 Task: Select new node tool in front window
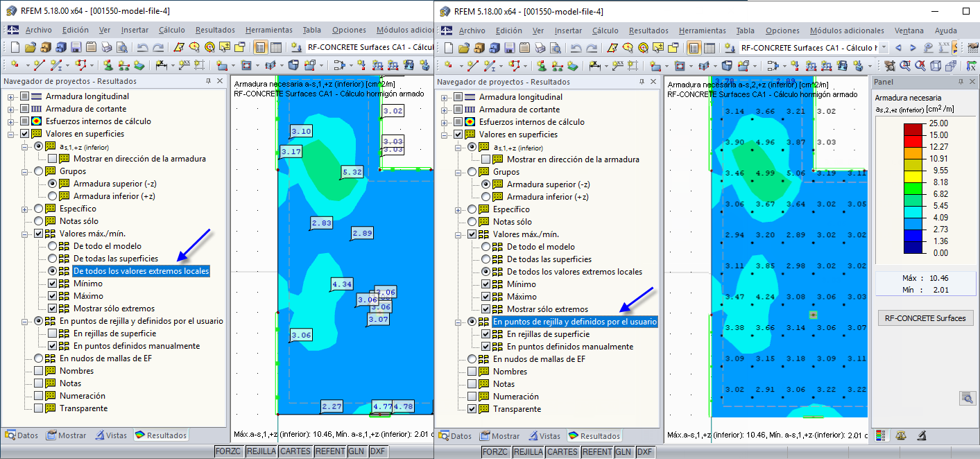coord(448,66)
